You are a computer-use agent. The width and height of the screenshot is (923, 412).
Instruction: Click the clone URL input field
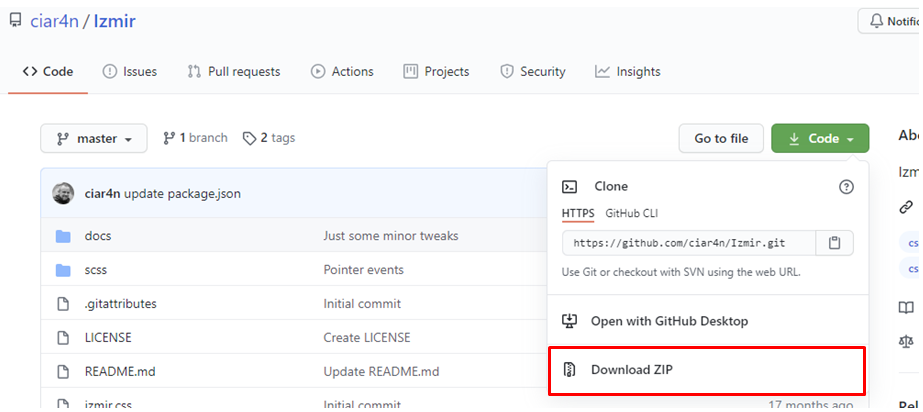[689, 243]
